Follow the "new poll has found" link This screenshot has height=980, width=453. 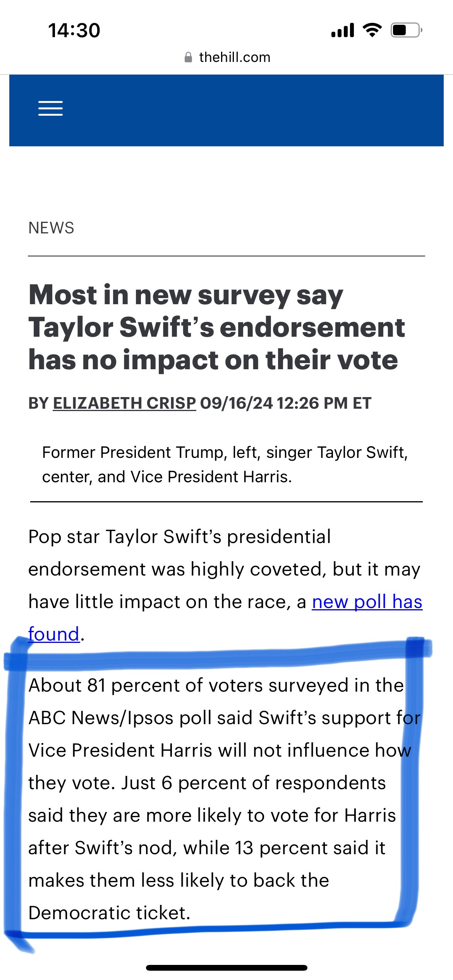click(367, 602)
